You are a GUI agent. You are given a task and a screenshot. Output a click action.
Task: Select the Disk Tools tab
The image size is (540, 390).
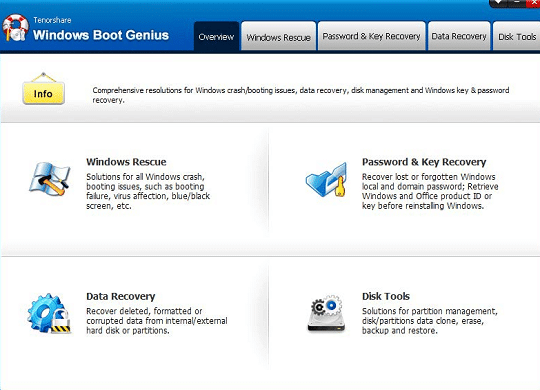pos(517,36)
